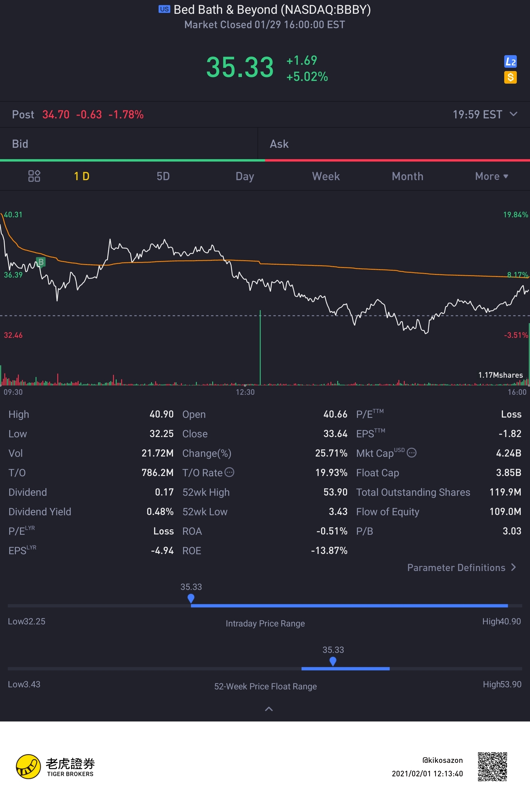This screenshot has width=530, height=812.
Task: Tap the Post price 34.70 value
Action: coord(56,114)
